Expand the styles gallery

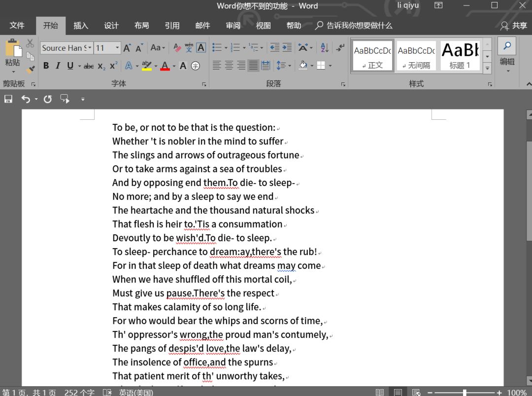(x=487, y=68)
